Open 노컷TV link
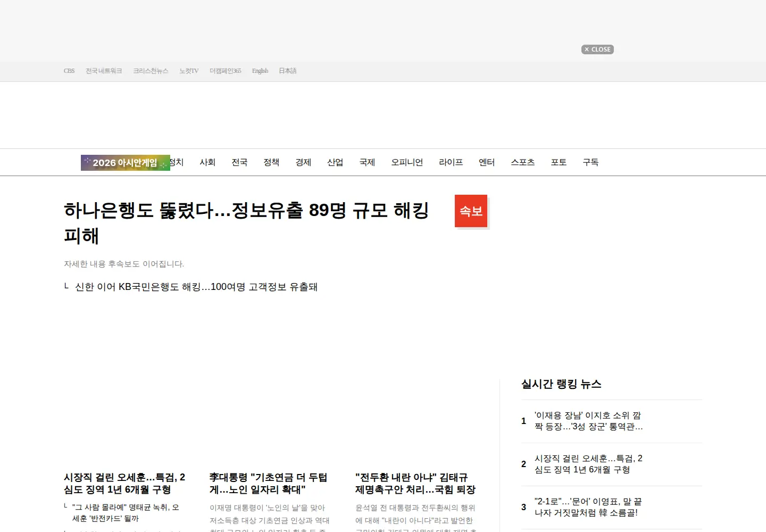The image size is (766, 532). point(189,71)
